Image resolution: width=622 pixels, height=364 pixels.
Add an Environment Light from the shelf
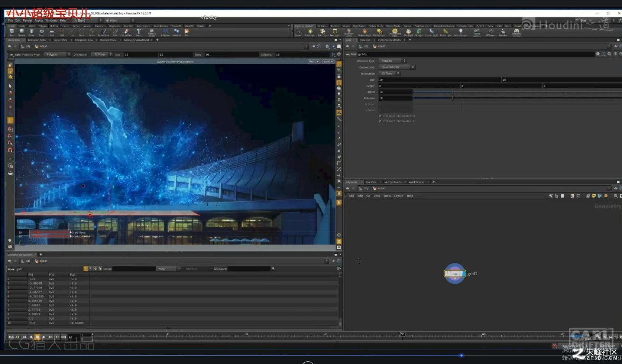[395, 33]
